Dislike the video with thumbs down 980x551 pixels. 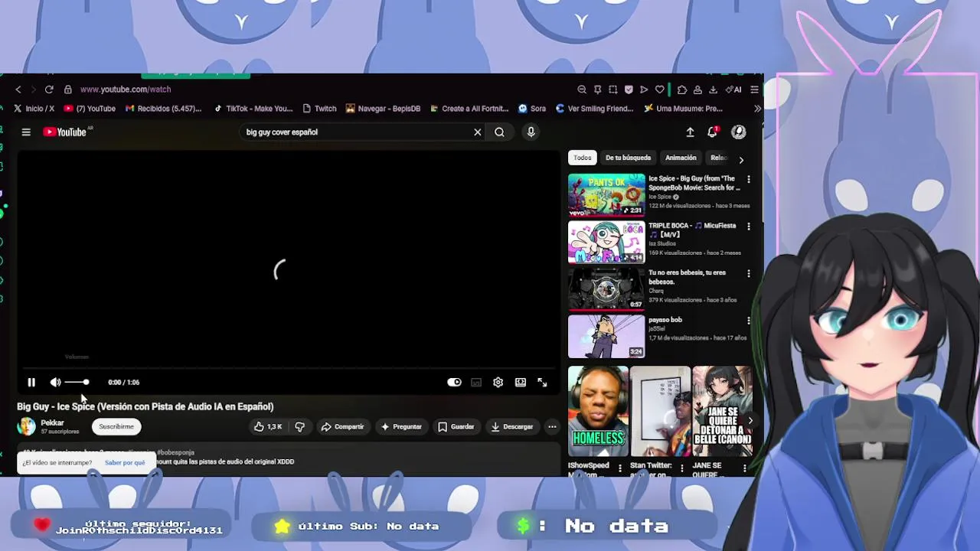tap(300, 426)
